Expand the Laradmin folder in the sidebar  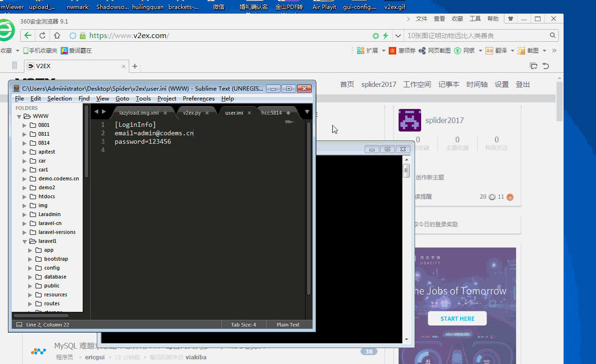coord(24,215)
